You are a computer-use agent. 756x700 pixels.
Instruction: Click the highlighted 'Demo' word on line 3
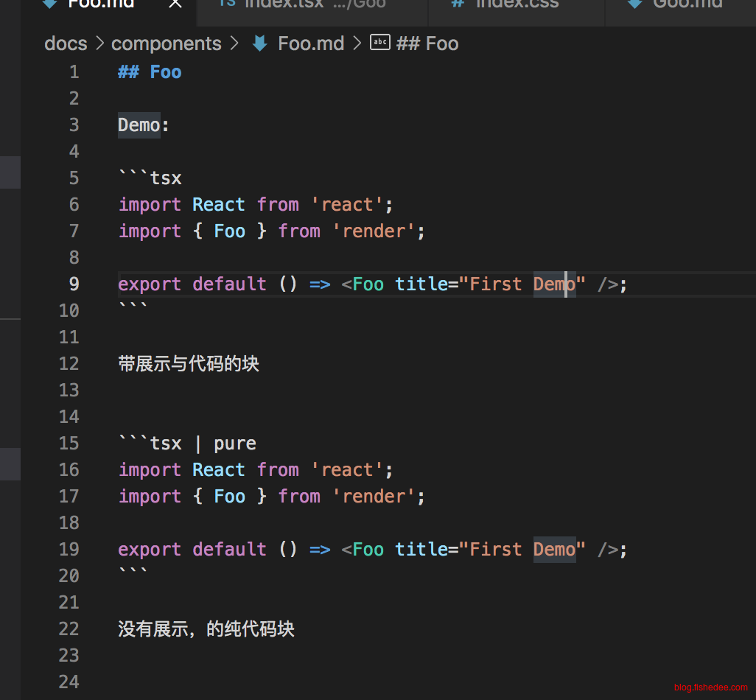click(139, 125)
